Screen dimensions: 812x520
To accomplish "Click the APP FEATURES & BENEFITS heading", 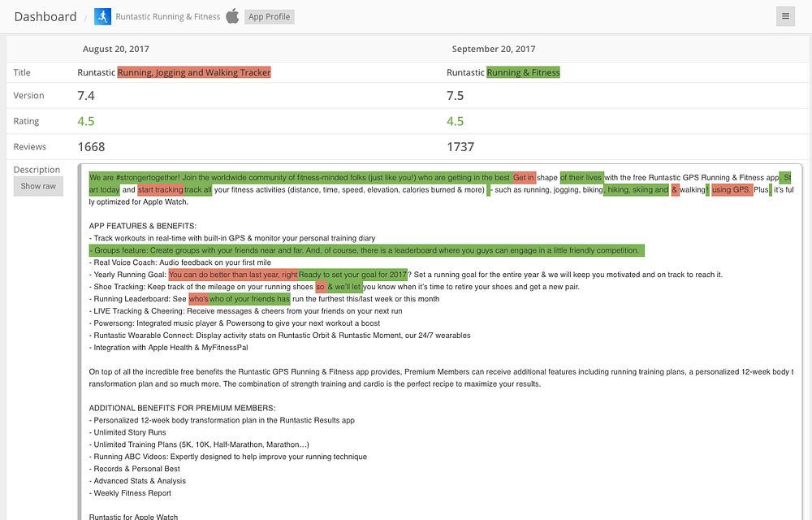I will 142,226.
